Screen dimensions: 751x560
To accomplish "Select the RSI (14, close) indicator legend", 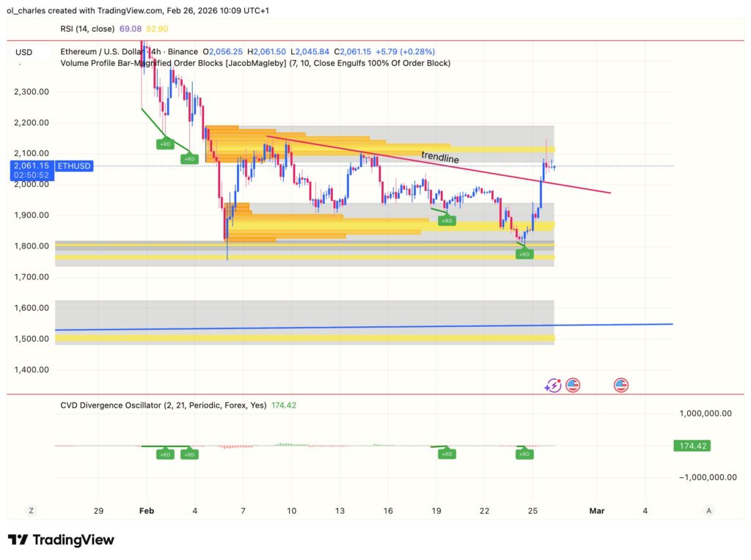I will tap(88, 29).
